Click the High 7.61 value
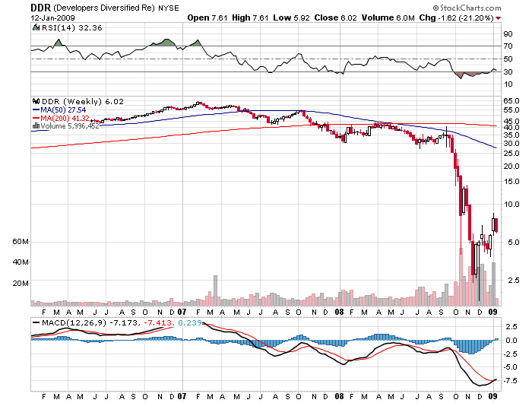The height and width of the screenshot is (403, 532). (251, 17)
